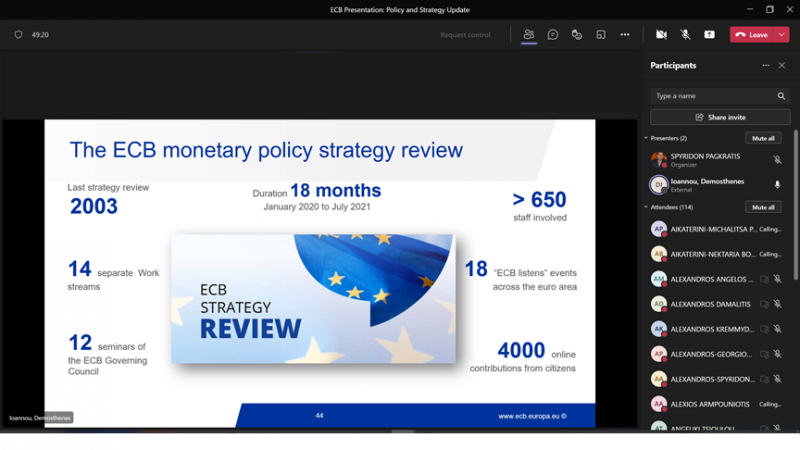This screenshot has height=450, width=800.
Task: Click ALEXANDROS DAMALITIS muted mic icon
Action: (x=777, y=304)
